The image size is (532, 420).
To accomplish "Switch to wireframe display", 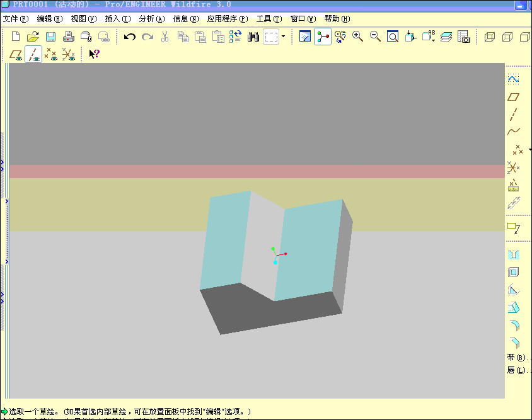I will [490, 37].
